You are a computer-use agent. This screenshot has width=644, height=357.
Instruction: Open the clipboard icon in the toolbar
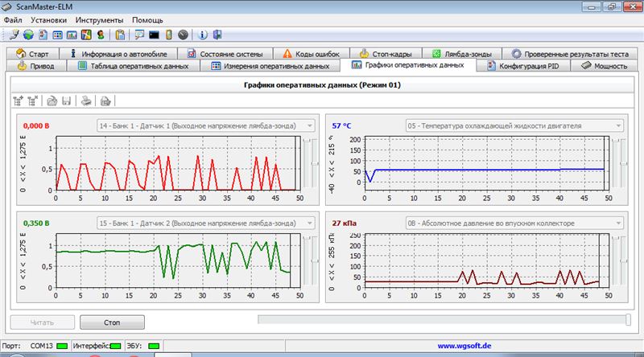click(x=120, y=35)
